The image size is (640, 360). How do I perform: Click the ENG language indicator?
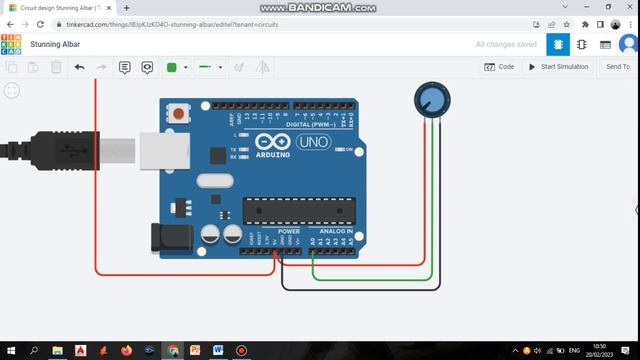pyautogui.click(x=574, y=351)
